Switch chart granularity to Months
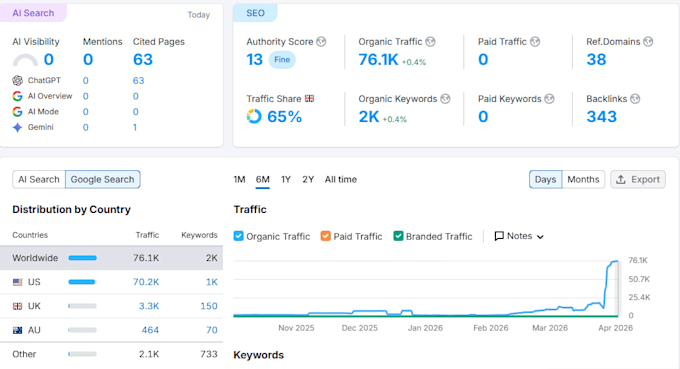Screen dimensions: 680x369 583,180
